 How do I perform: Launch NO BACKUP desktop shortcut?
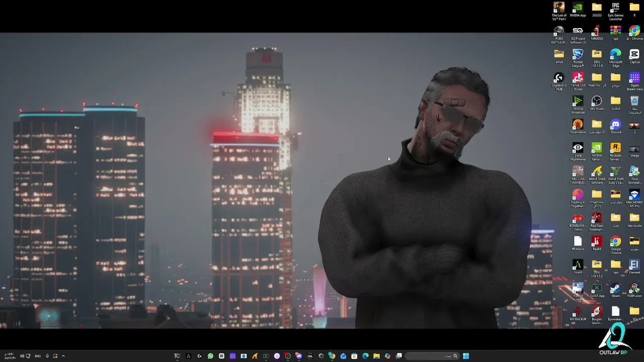coord(578,313)
